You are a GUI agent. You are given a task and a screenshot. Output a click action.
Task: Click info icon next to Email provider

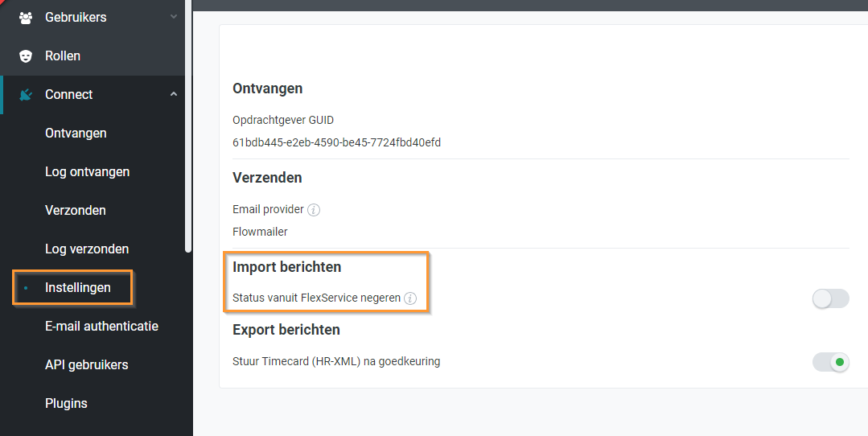(x=314, y=210)
